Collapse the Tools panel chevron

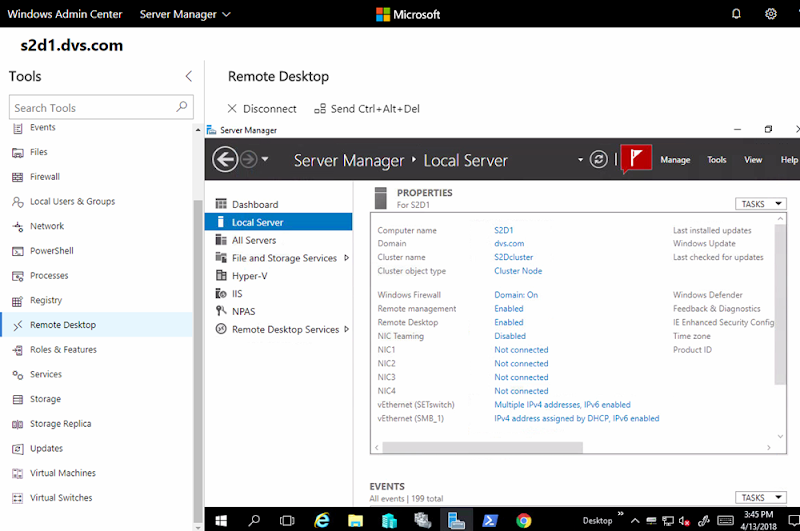pyautogui.click(x=188, y=77)
